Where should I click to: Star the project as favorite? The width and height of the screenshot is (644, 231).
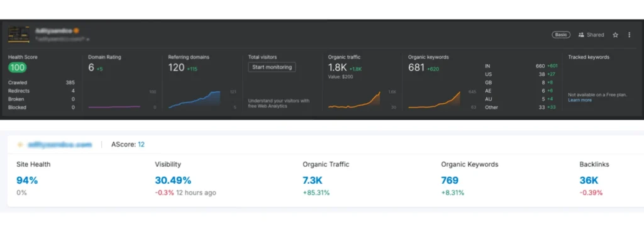pyautogui.click(x=615, y=35)
